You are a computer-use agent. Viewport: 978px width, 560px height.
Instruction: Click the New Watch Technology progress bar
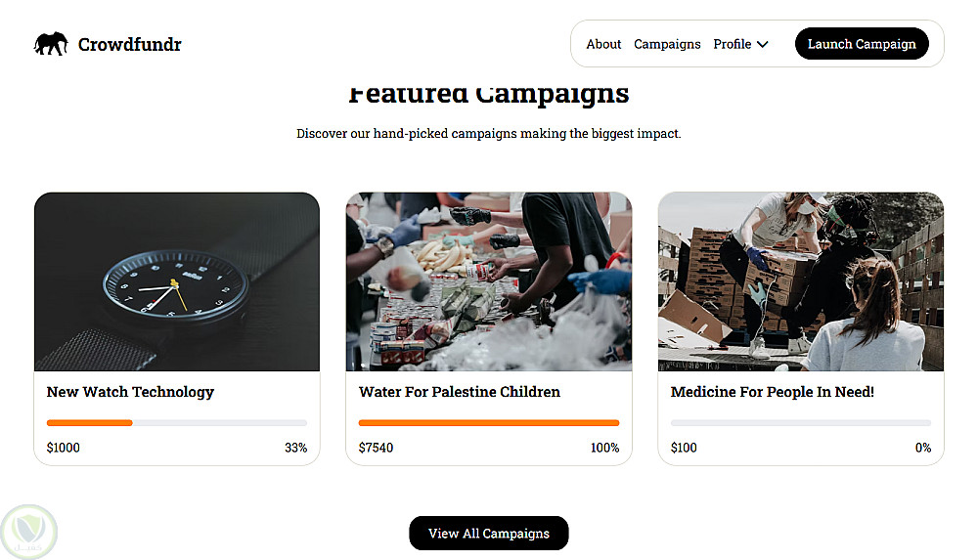tap(177, 423)
